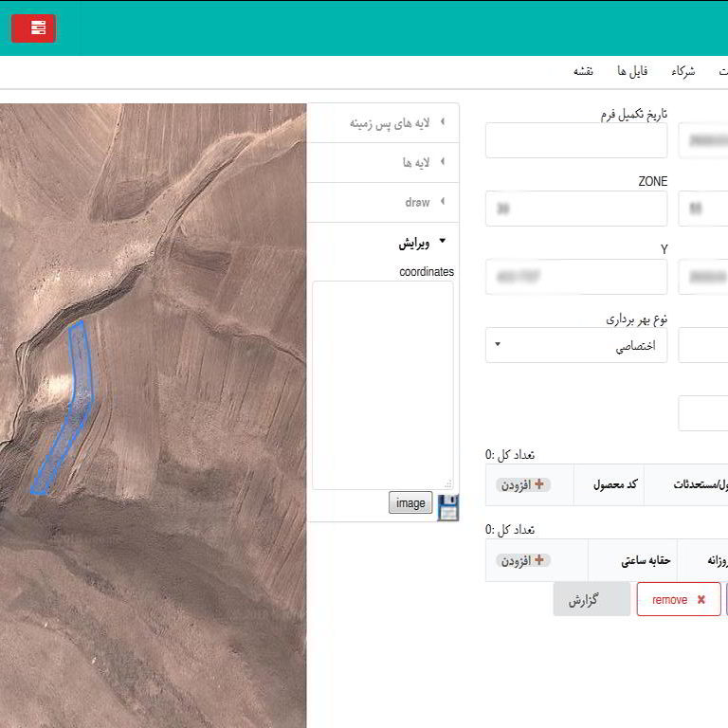The image size is (728, 728).
Task: Click the تاریخ تکمیل فرم date field
Action: pyautogui.click(x=576, y=140)
